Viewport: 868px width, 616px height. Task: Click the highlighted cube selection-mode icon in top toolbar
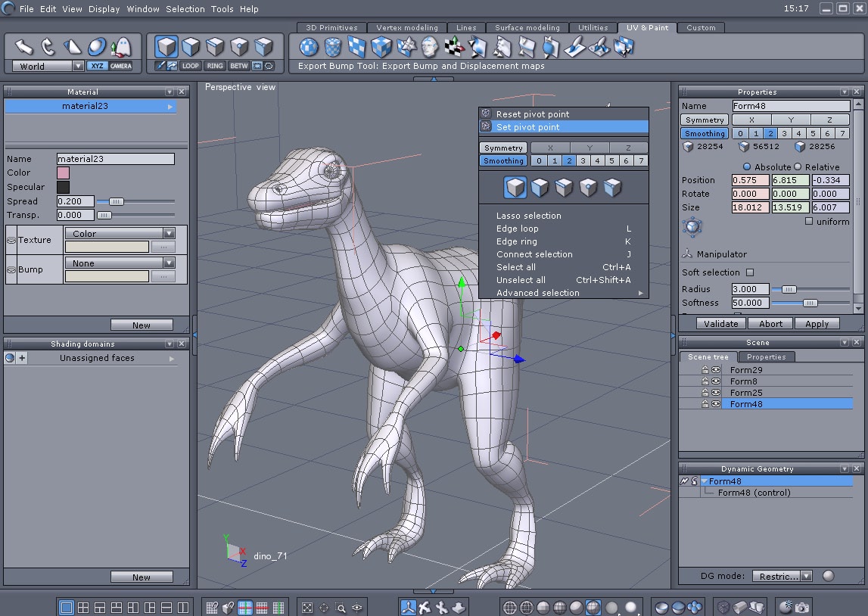[x=166, y=47]
